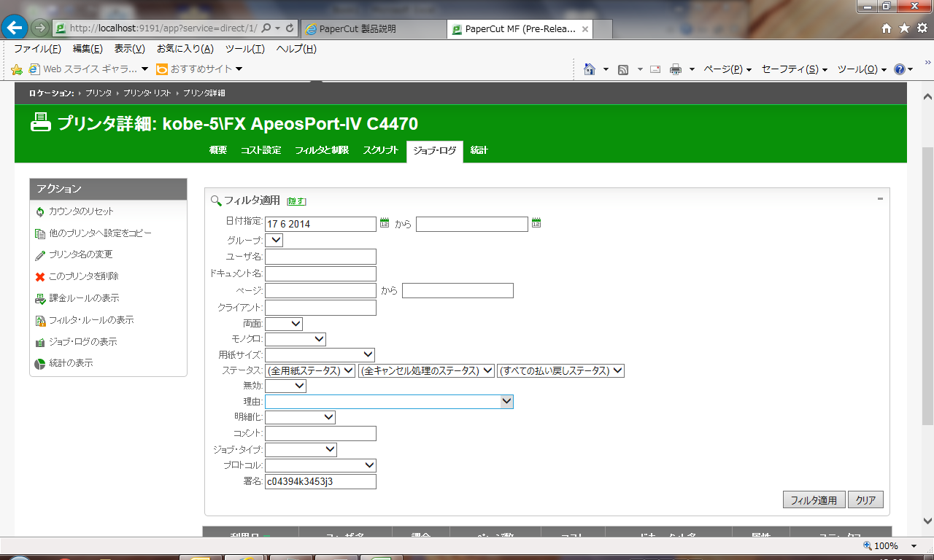The height and width of the screenshot is (560, 934).
Task: Switch to the スクリプト tab
Action: pos(380,150)
